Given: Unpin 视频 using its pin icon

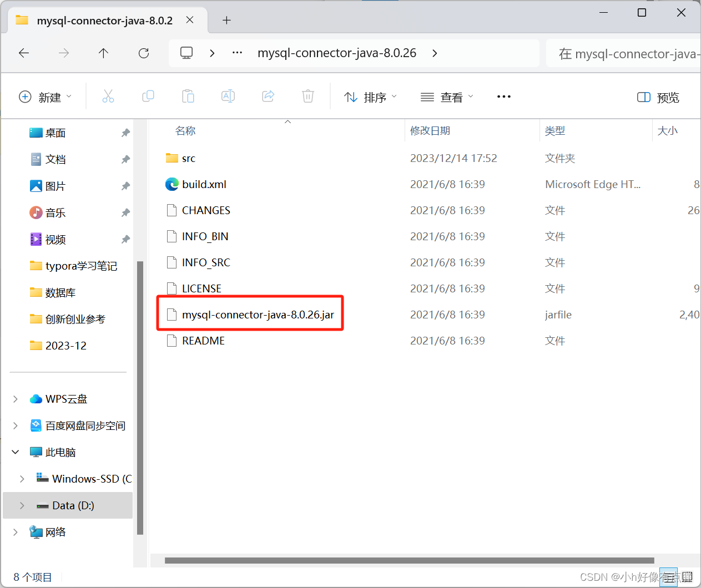Looking at the screenshot, I should click(x=125, y=239).
